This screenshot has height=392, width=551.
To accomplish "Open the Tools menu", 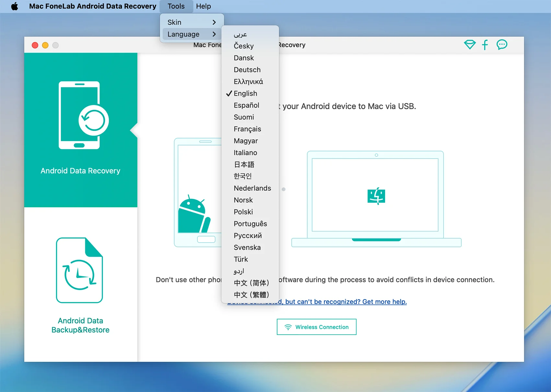I will (x=176, y=6).
